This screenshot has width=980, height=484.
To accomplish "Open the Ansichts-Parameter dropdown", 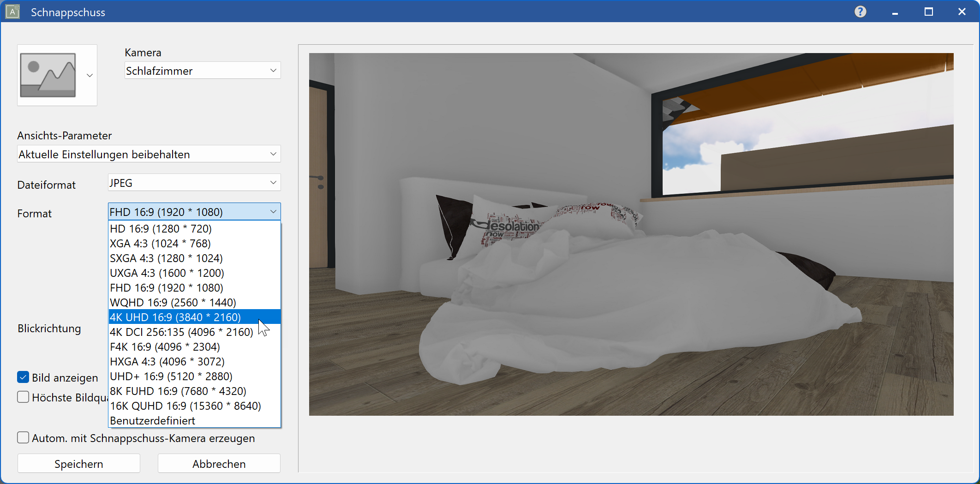I will [x=149, y=154].
